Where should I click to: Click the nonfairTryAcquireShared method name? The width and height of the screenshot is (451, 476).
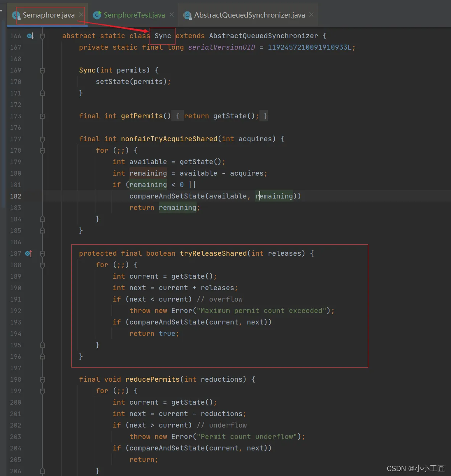click(169, 139)
